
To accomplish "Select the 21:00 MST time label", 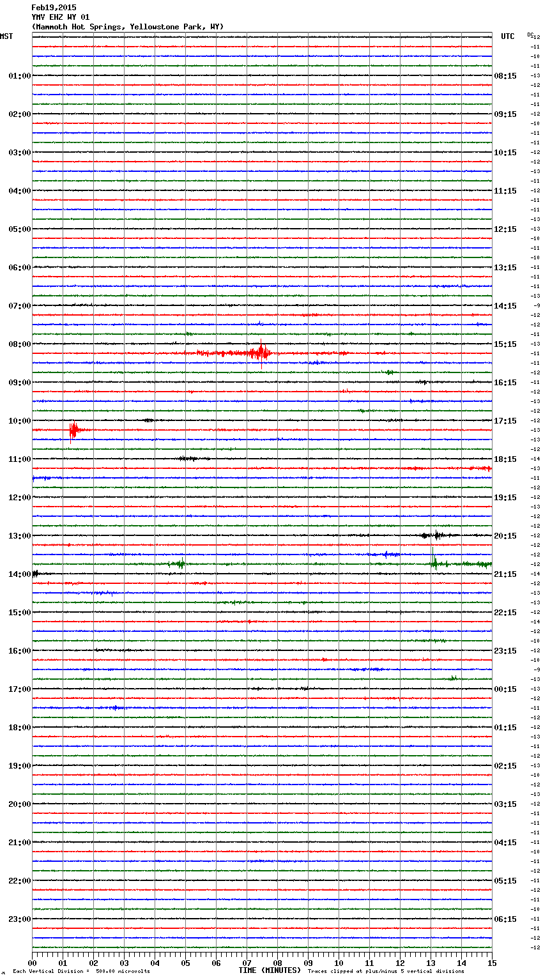I will pyautogui.click(x=20, y=843).
